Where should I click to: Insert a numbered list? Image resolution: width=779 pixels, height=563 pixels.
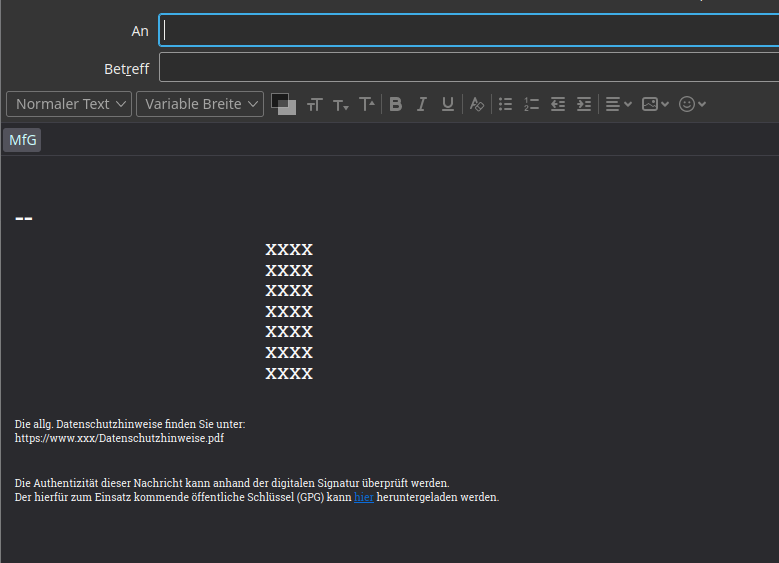tap(532, 104)
